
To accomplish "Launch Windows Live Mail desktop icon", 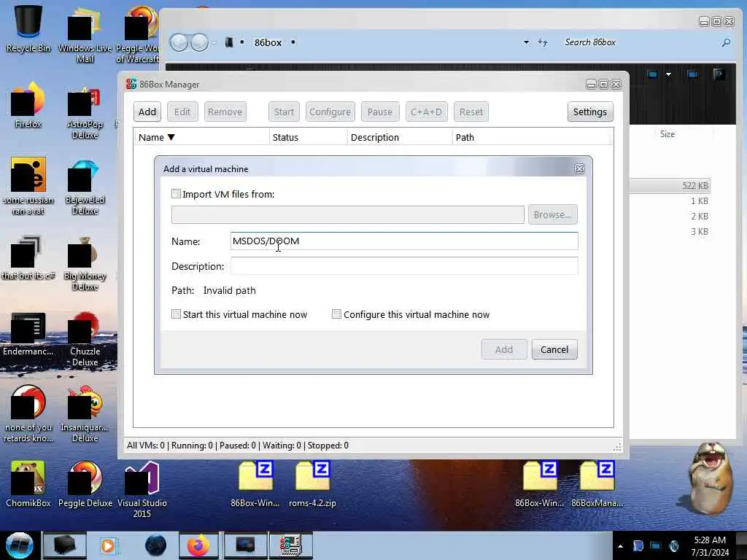I will (85, 34).
